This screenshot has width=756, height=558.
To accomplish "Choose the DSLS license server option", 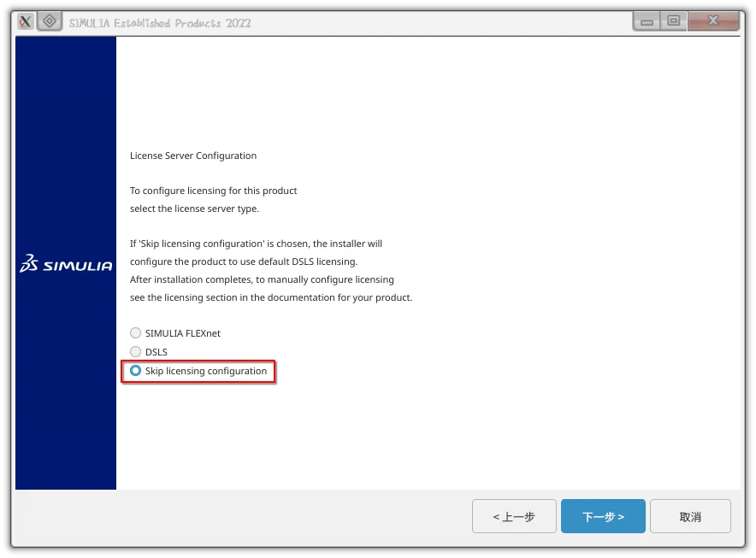I will 135,352.
